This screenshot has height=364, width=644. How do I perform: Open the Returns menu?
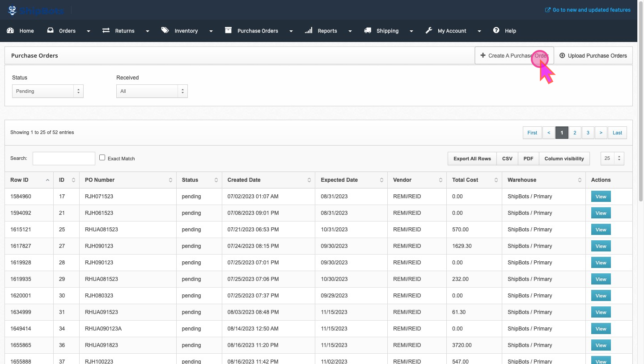[125, 31]
